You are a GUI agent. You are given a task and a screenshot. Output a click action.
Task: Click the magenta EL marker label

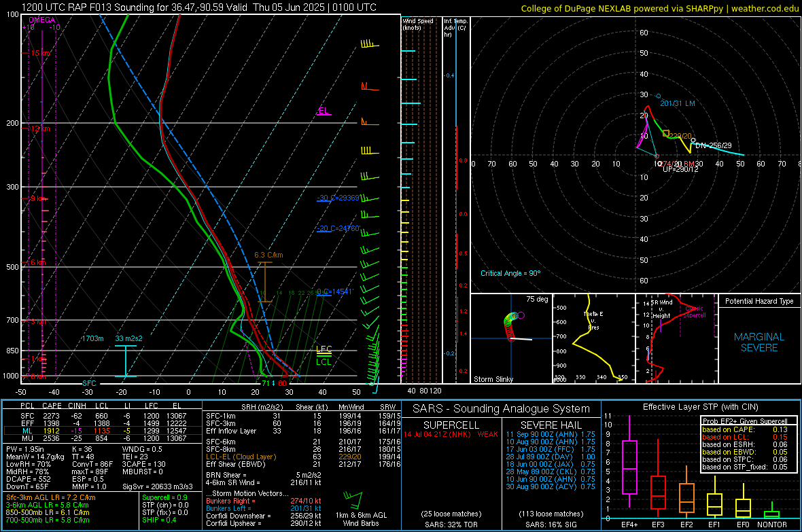pos(324,111)
